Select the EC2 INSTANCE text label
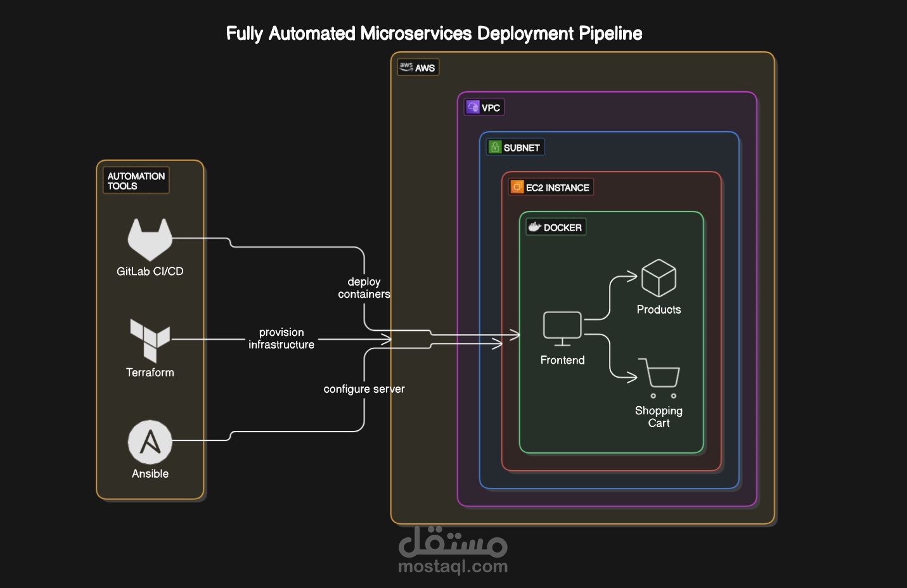The width and height of the screenshot is (907, 588). point(558,188)
